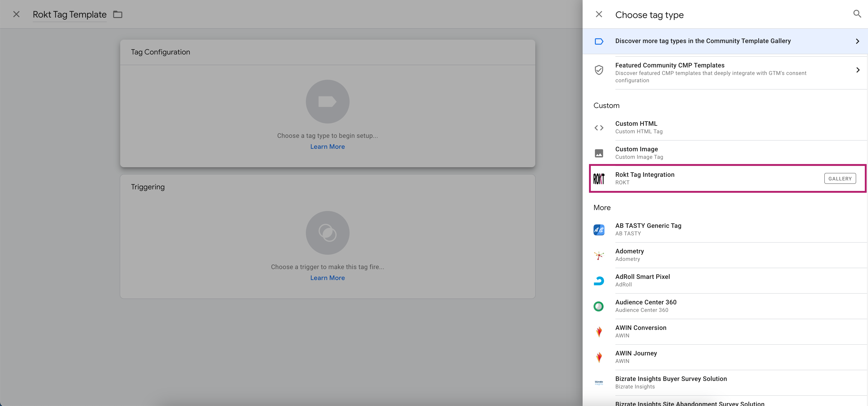The width and height of the screenshot is (868, 406).
Task: Open Learn More under Tag Configuration
Action: pyautogui.click(x=327, y=147)
